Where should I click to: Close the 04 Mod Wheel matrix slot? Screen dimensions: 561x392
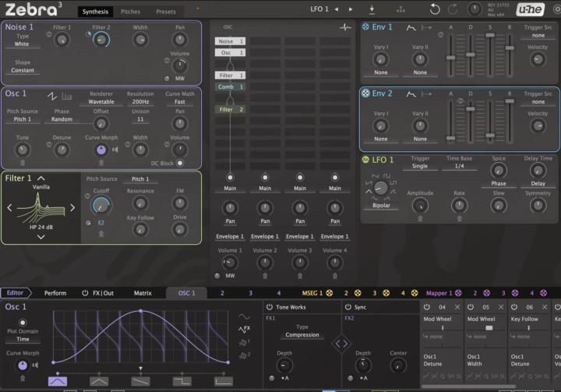[457, 307]
